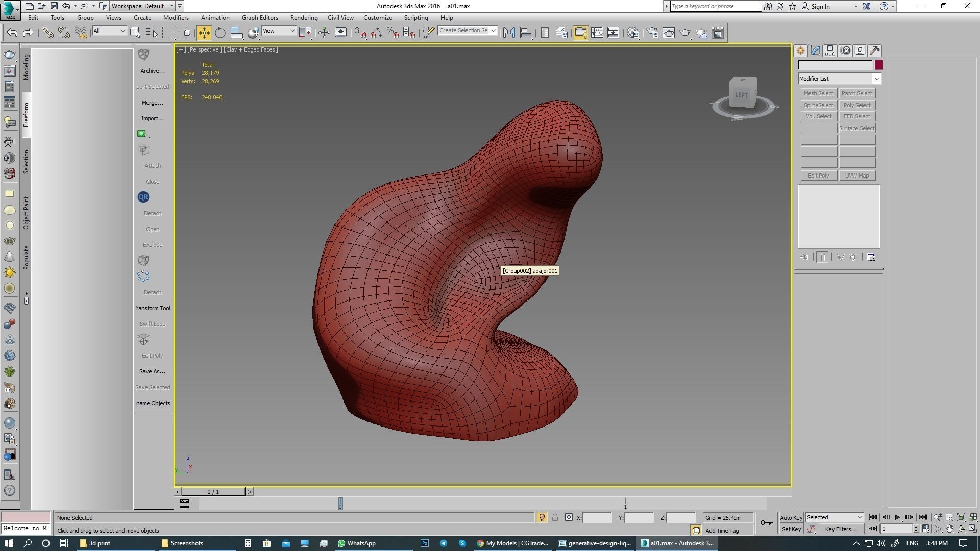Open WhatsApp from the Windows taskbar
The width and height of the screenshot is (980, 551).
pos(356,543)
